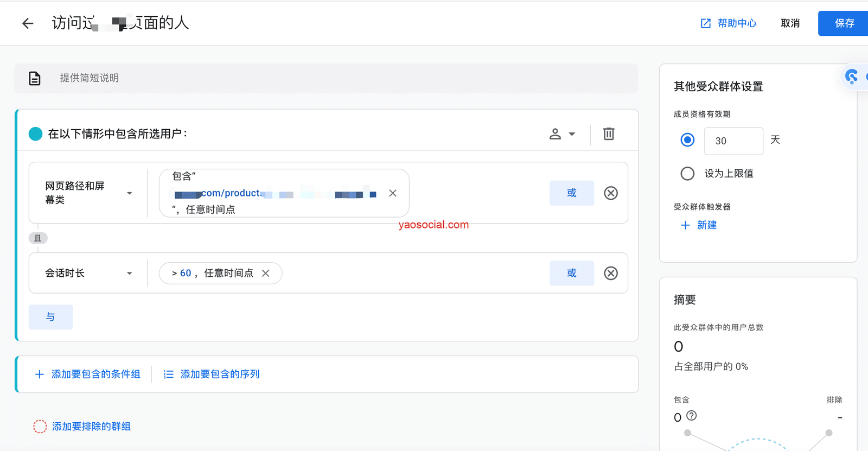This screenshot has height=451, width=868.
Task: Click the help icon beside 包含 count
Action: 691,416
